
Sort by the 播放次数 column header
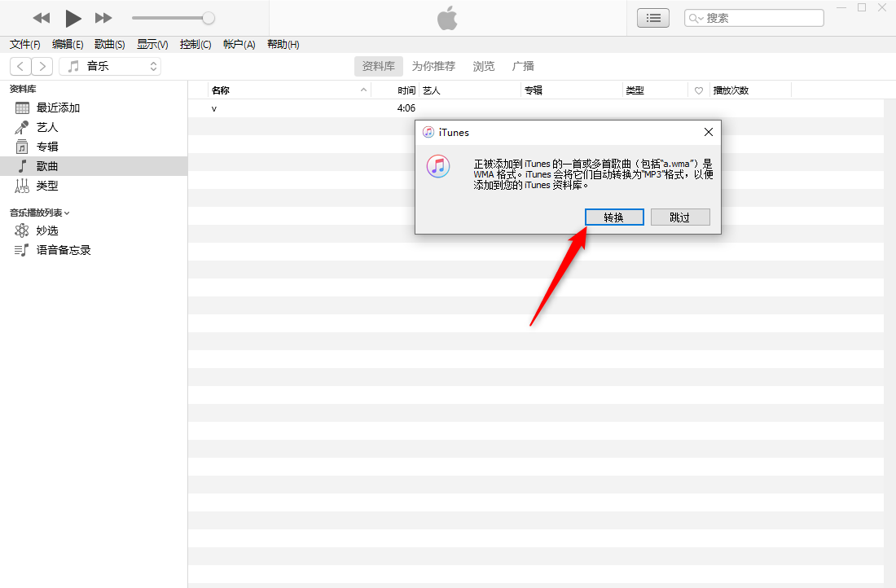point(731,90)
